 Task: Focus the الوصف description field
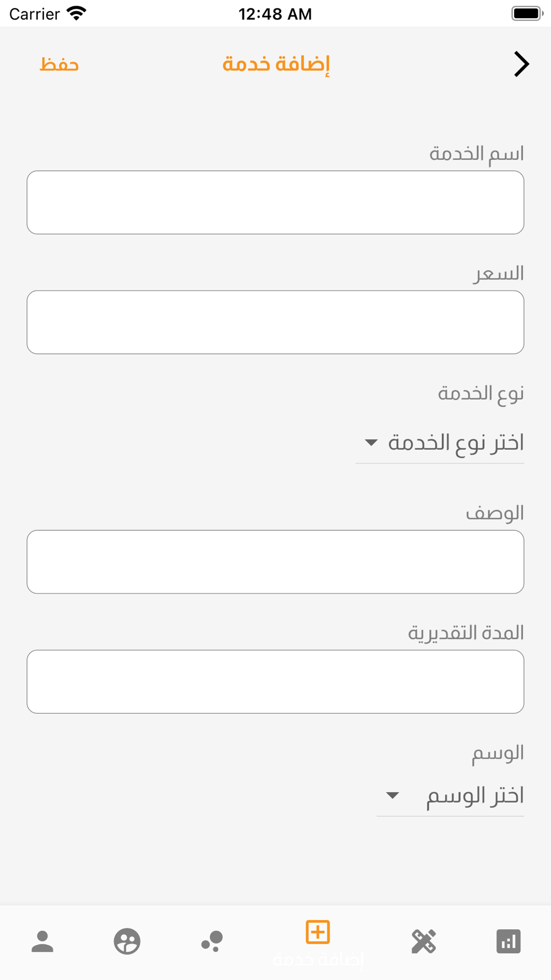pos(275,562)
